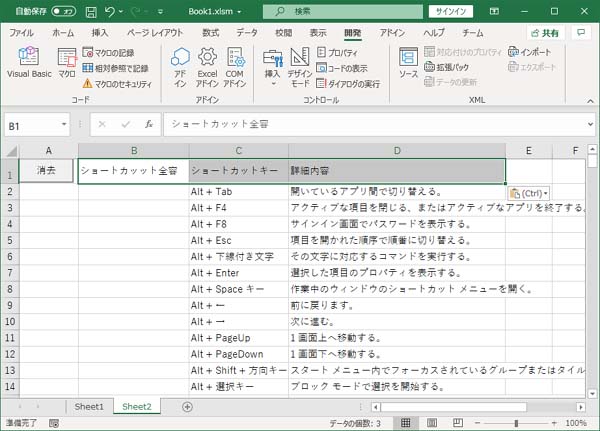Select column header D
This screenshot has height=431, width=600.
click(397, 151)
